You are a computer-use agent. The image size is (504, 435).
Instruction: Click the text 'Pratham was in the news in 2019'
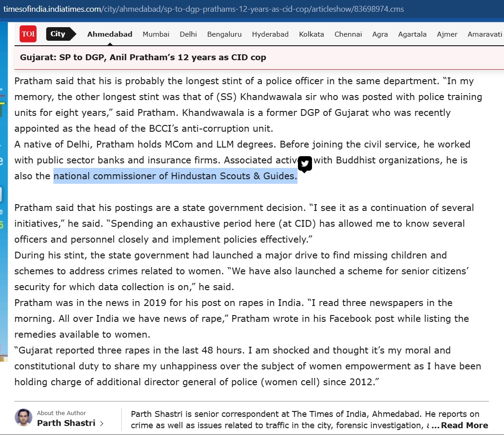[90, 303]
